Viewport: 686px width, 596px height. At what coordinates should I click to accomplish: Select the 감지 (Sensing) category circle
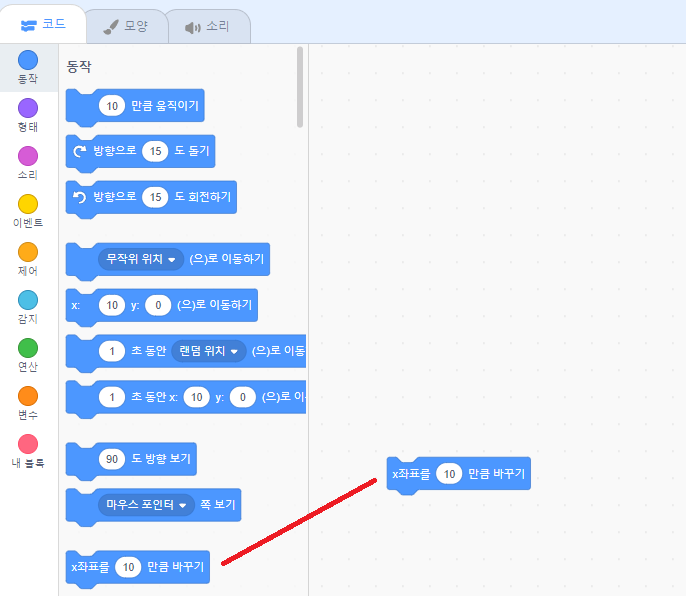point(28,300)
